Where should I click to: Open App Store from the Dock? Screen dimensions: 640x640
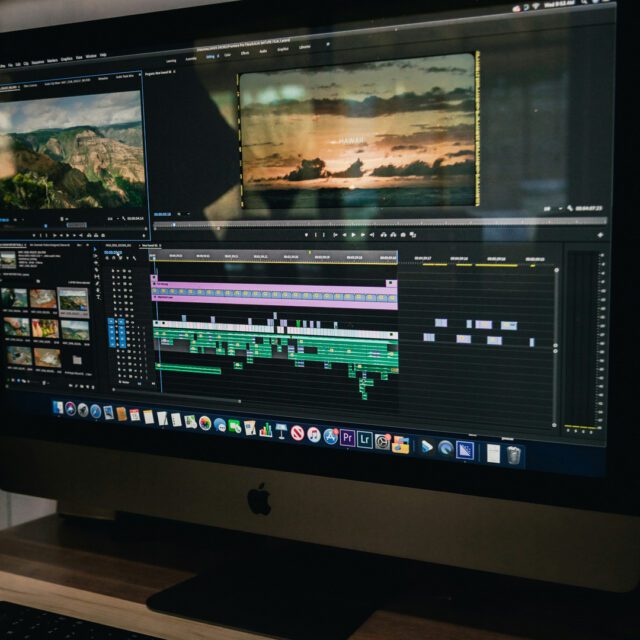pyautogui.click(x=331, y=436)
